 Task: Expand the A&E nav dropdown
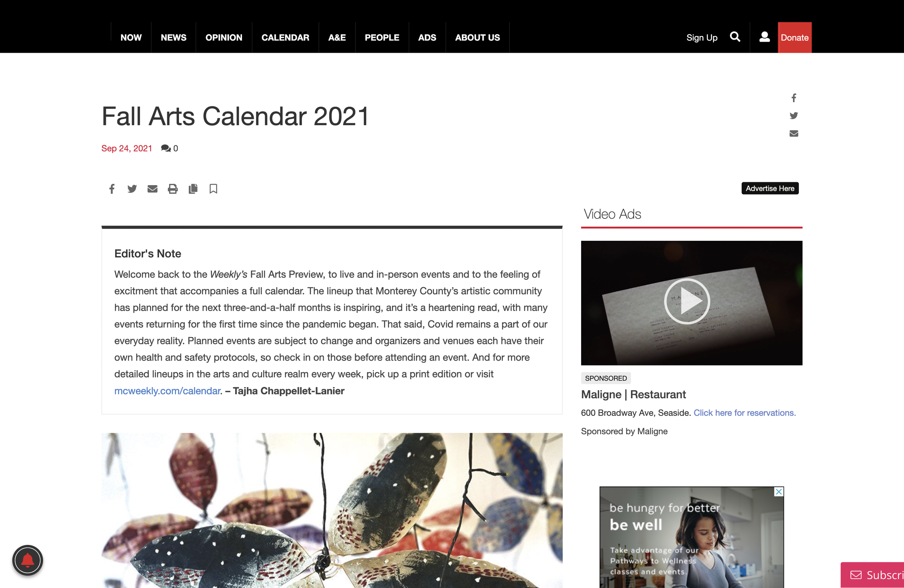337,38
